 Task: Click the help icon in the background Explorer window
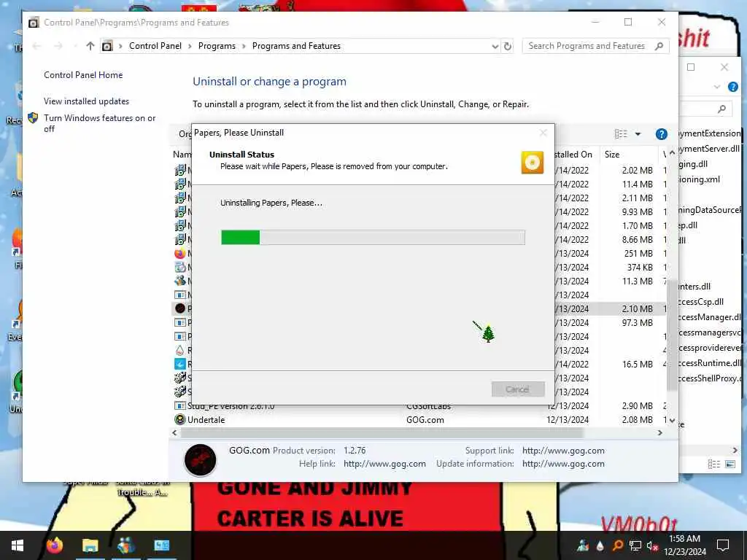pos(733,87)
